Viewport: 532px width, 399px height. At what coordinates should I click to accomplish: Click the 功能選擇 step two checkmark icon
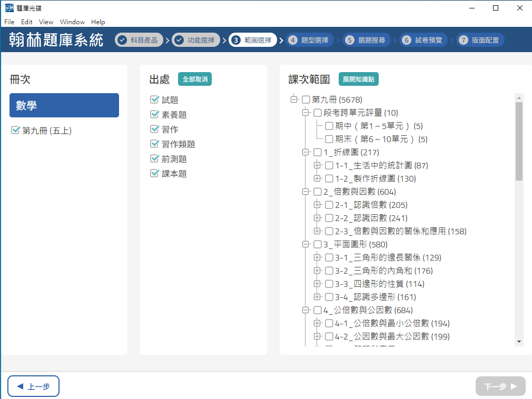179,40
